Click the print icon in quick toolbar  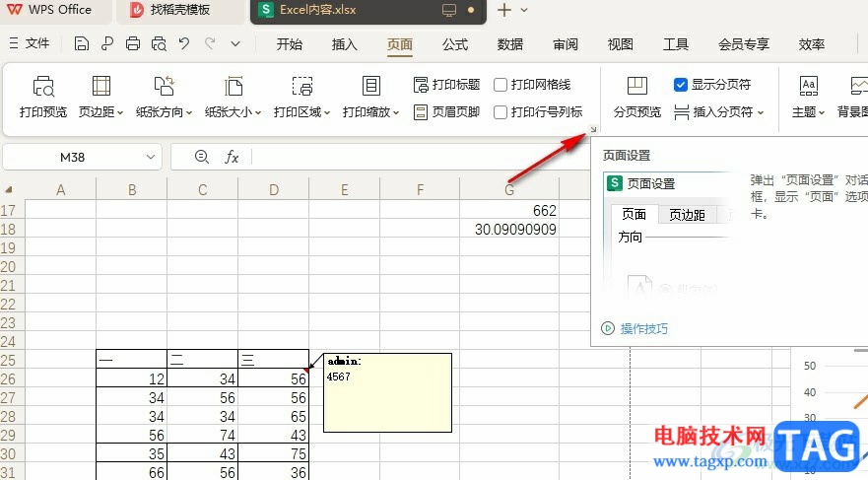pos(133,43)
